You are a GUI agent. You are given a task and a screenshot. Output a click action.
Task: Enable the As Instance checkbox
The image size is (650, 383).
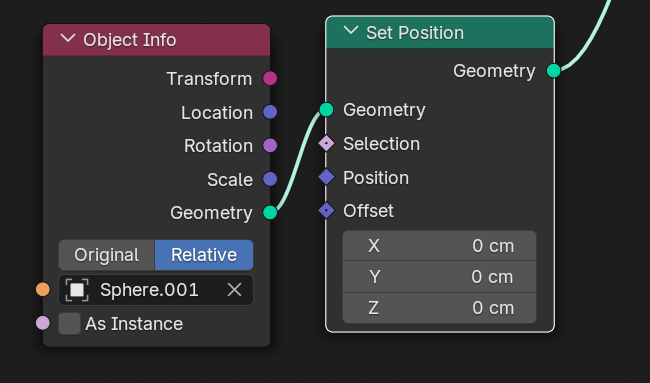(69, 324)
